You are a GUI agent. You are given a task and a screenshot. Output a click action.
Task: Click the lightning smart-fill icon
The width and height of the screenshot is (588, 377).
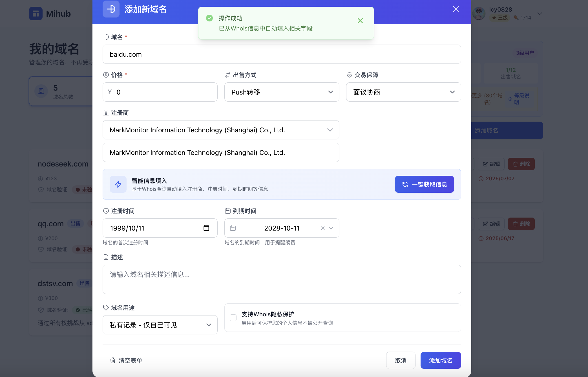click(118, 184)
